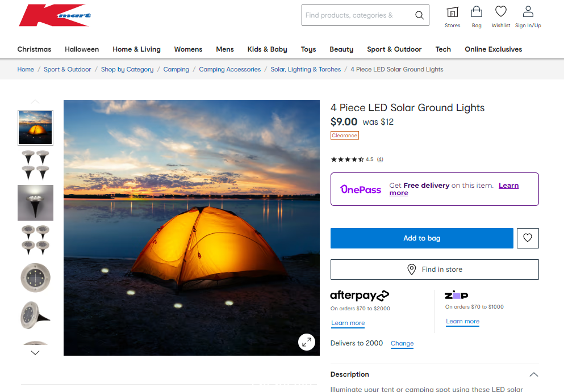
Task: Click the Find in store button
Action: pos(435,269)
